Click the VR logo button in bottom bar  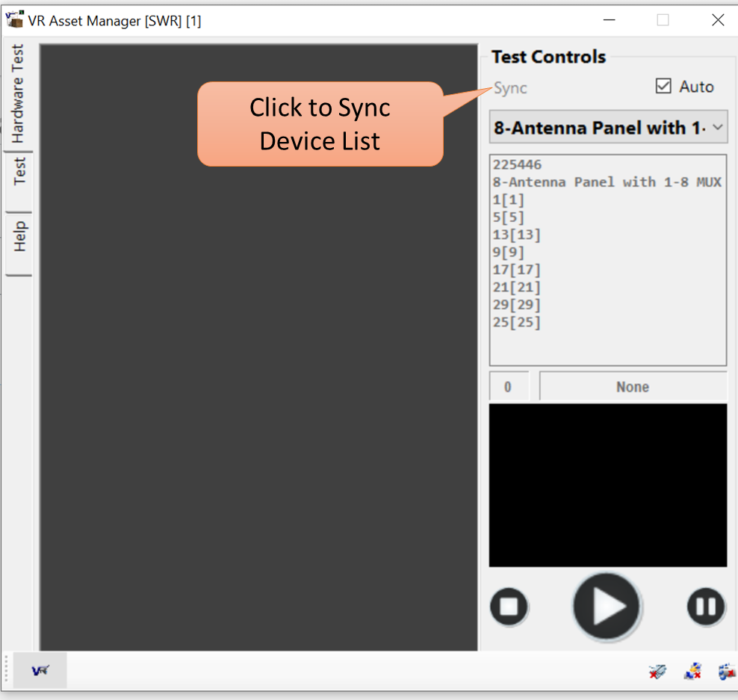[x=40, y=670]
